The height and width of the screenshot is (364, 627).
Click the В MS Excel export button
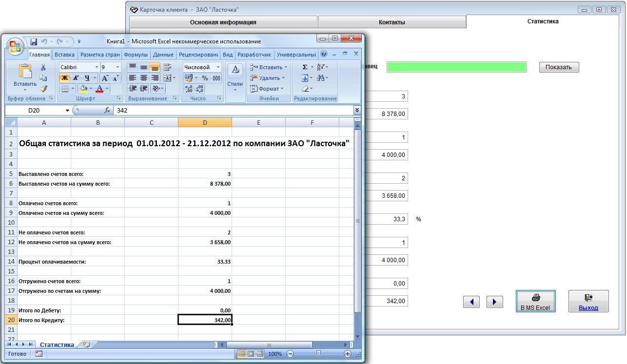[535, 301]
